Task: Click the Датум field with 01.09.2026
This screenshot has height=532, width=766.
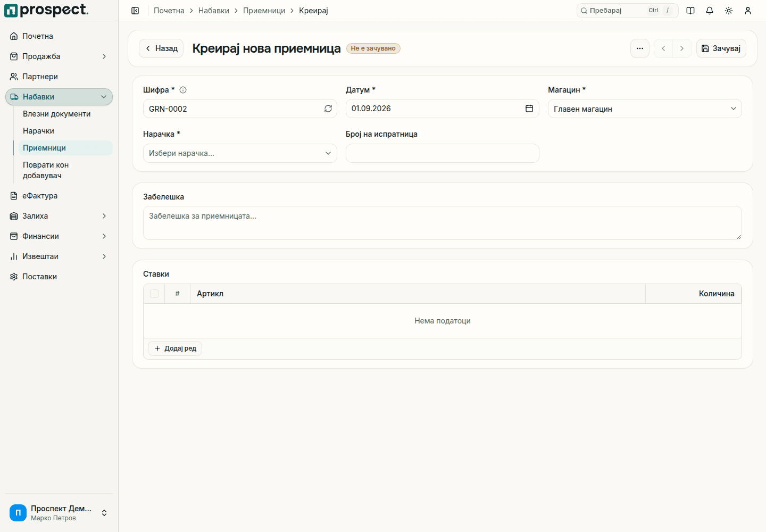Action: [443, 109]
